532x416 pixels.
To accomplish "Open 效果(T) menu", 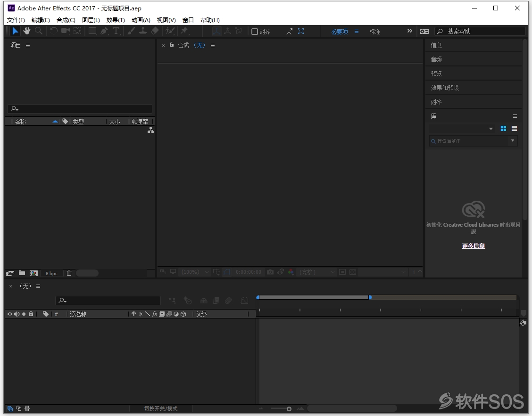I will [x=116, y=20].
